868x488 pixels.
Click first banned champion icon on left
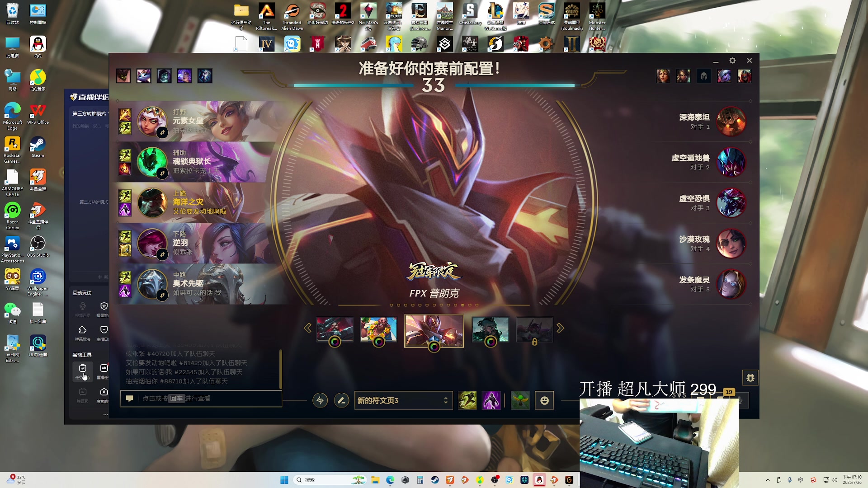(123, 76)
